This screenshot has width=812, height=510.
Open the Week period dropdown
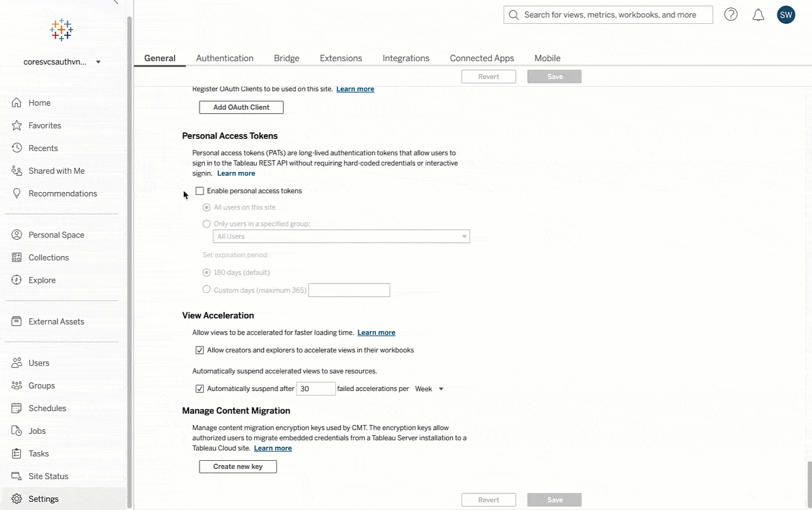(x=429, y=389)
